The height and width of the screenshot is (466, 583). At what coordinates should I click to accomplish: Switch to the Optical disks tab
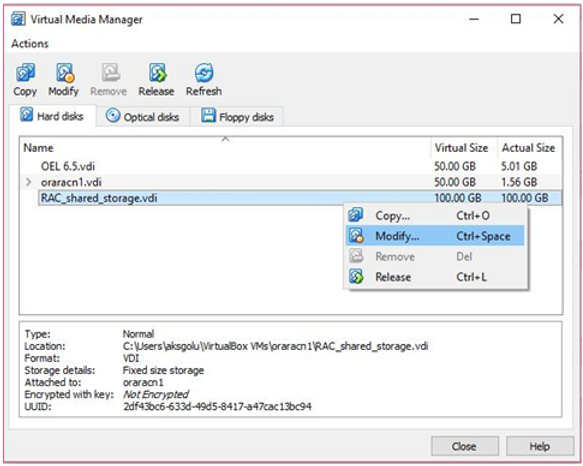(x=143, y=117)
